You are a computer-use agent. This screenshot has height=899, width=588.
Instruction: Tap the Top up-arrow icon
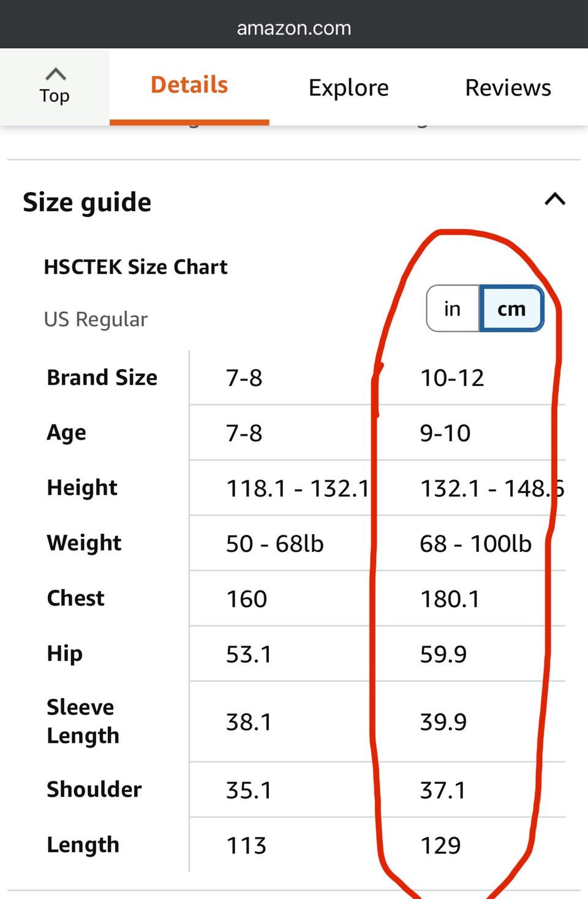[x=55, y=75]
